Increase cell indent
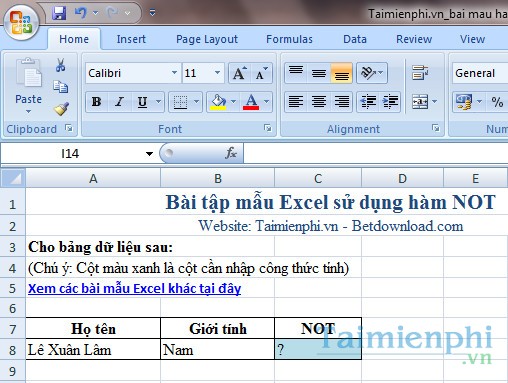The height and width of the screenshot is (383, 508). click(390, 101)
